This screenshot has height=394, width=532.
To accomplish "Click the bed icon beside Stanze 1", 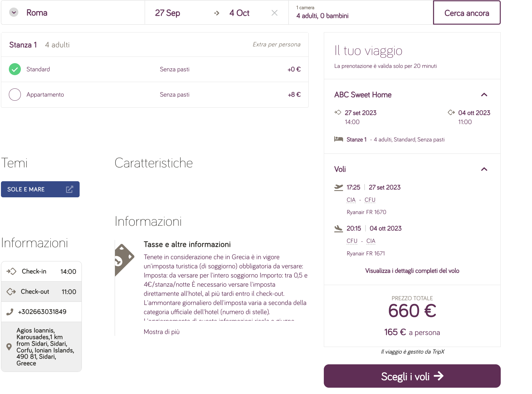I will point(339,139).
